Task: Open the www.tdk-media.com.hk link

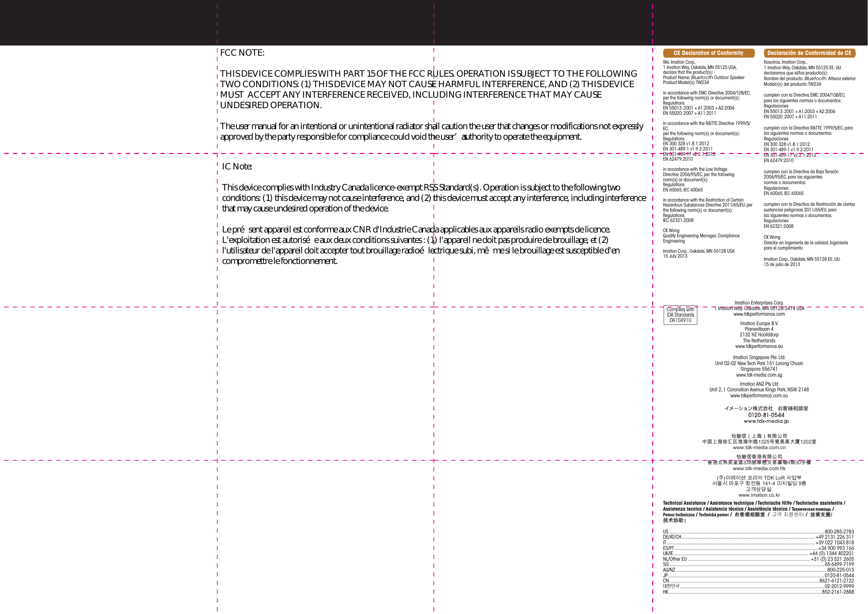Action: tap(759, 468)
